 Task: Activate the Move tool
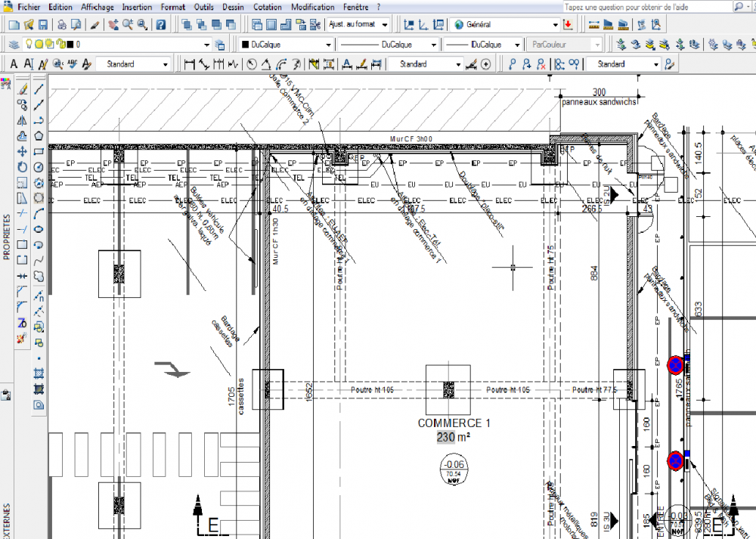[22, 151]
